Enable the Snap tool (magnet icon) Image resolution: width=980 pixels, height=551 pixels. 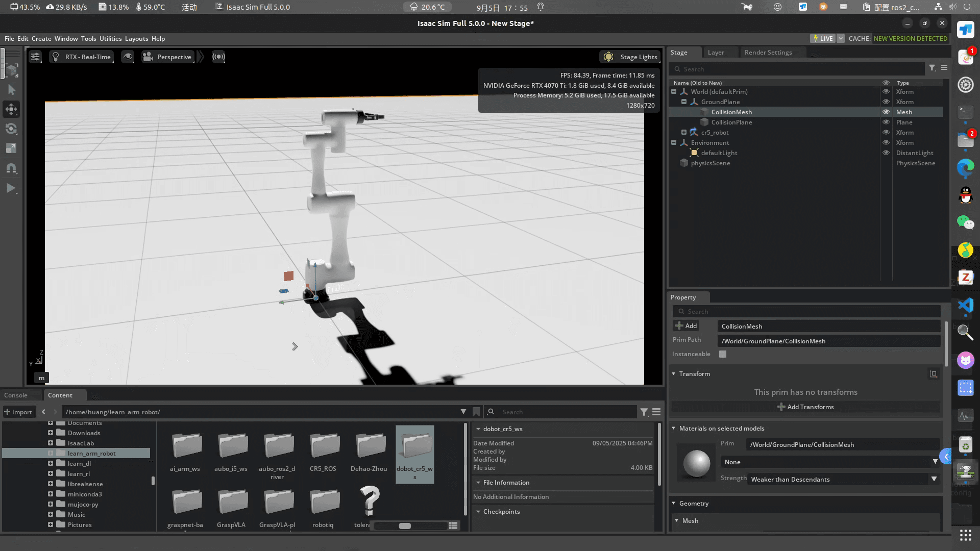click(11, 168)
